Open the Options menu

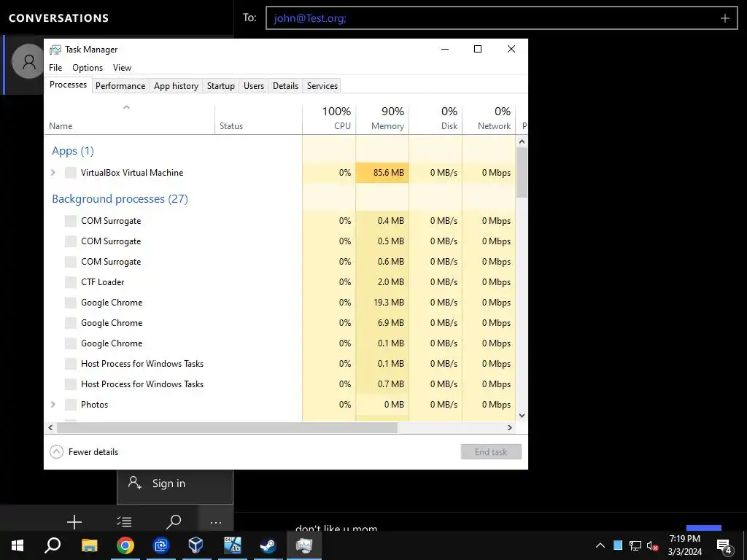point(88,68)
